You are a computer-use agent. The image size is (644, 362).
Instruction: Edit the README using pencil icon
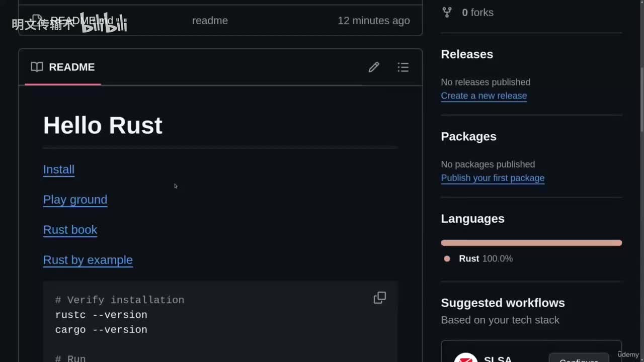[x=373, y=67]
